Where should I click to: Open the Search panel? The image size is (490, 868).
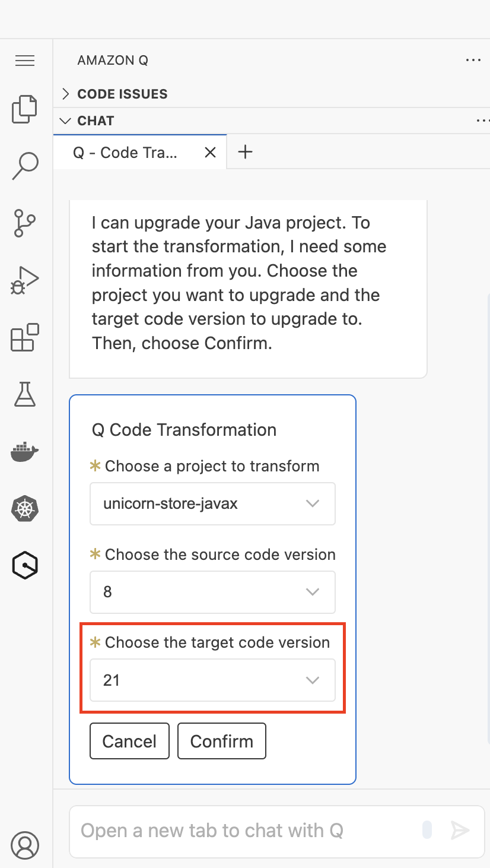(24, 165)
